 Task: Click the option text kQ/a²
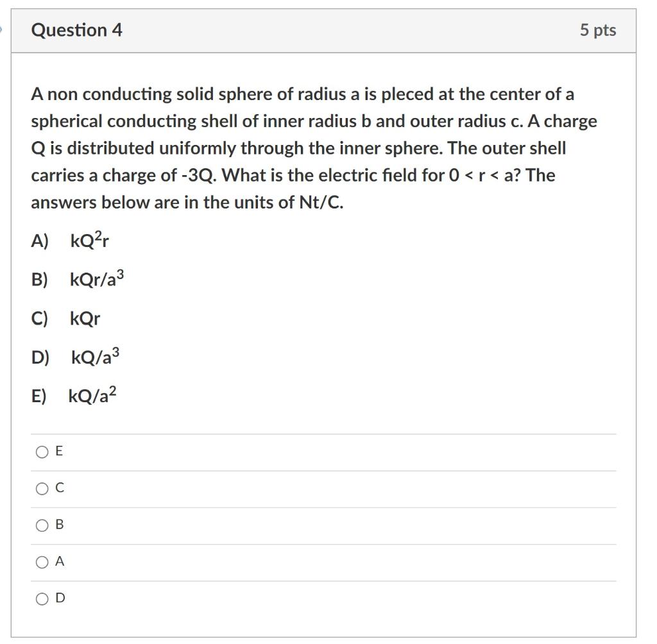pos(92,395)
